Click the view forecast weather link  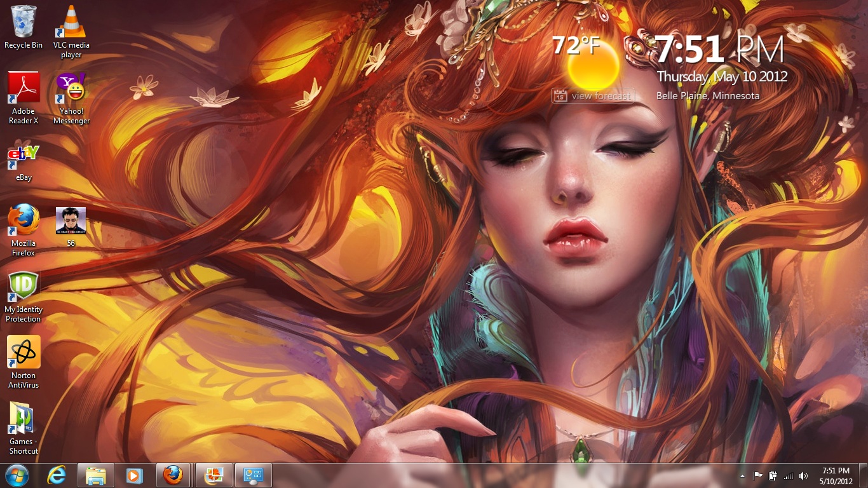point(600,96)
